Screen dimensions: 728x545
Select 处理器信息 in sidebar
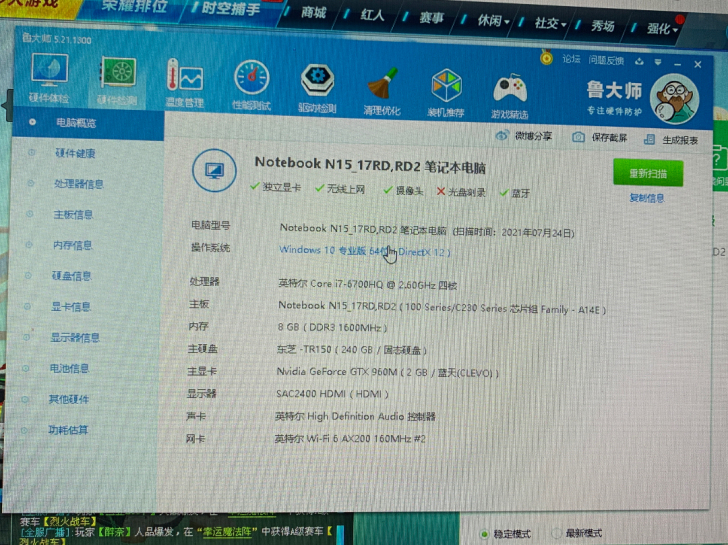click(x=79, y=184)
